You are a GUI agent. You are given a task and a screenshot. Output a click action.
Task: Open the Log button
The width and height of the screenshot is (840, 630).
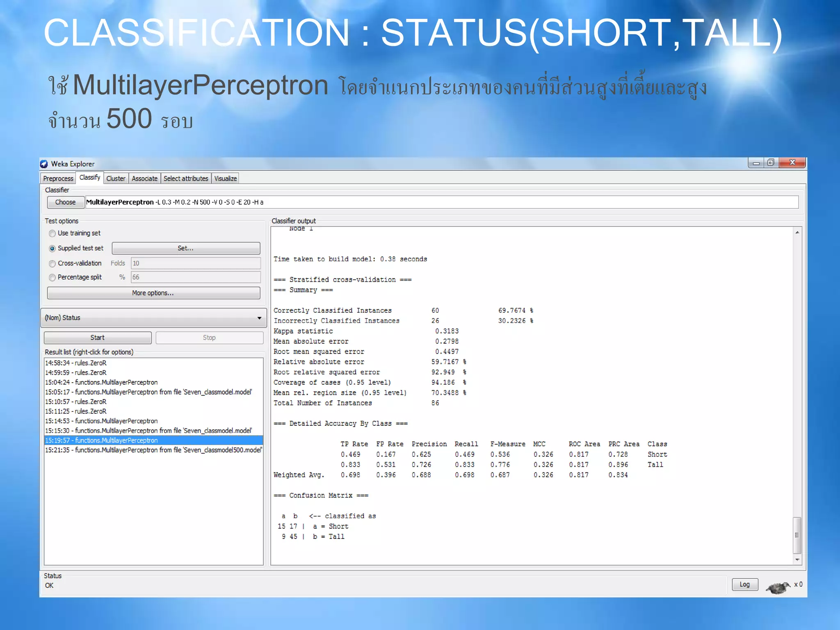pyautogui.click(x=745, y=584)
